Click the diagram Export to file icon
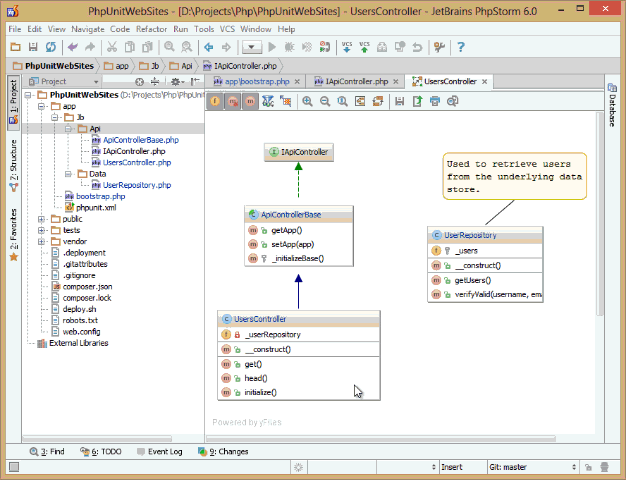 pyautogui.click(x=417, y=101)
